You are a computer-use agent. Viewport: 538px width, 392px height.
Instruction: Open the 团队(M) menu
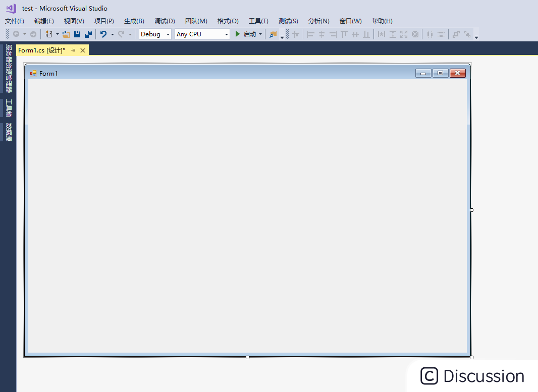click(196, 21)
